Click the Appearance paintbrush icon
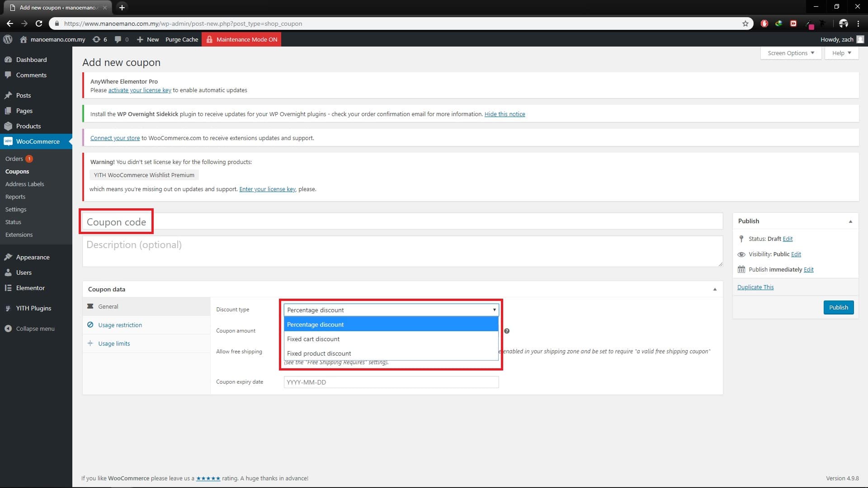The image size is (868, 488). pyautogui.click(x=8, y=257)
